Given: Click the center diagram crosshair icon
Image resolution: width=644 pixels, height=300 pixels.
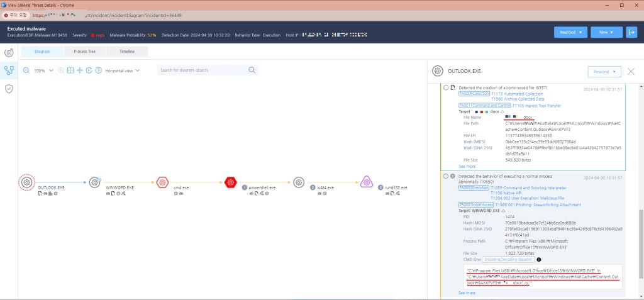Looking at the screenshot, I should coord(80,70).
